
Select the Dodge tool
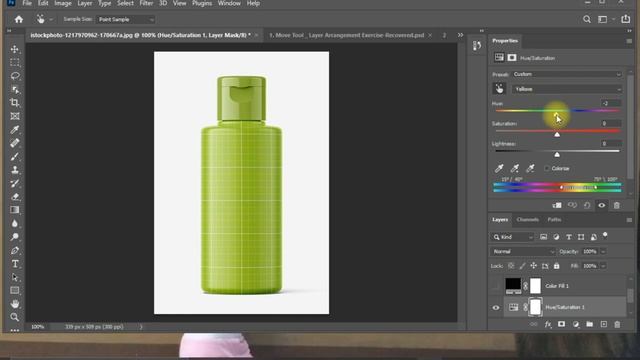point(15,237)
